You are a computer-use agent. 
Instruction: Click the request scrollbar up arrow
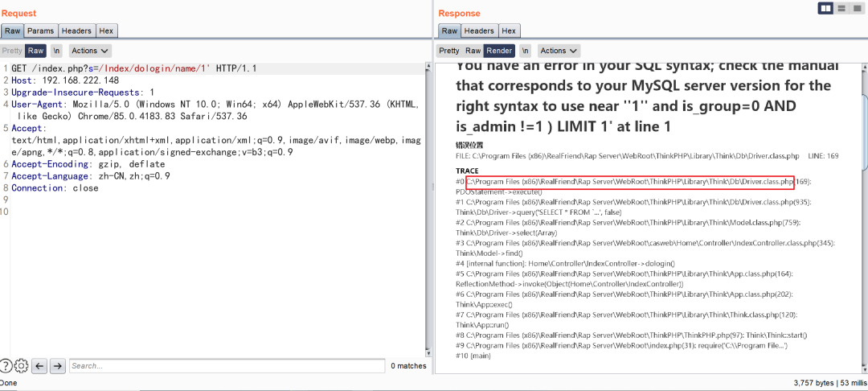point(427,67)
